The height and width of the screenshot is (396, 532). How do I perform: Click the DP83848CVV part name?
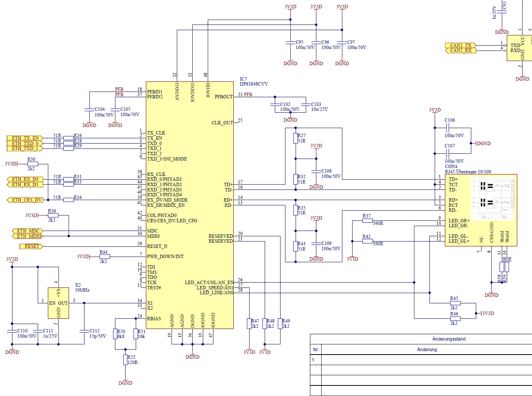pos(254,84)
